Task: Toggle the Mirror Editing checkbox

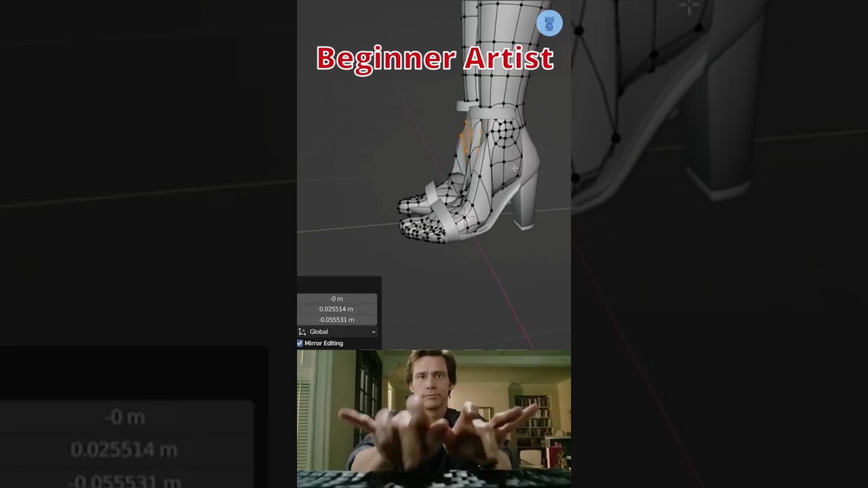Action: (300, 343)
